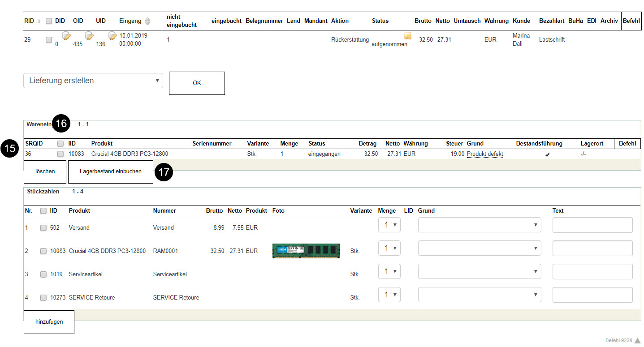Click the Produkt defekt reason link

tap(484, 154)
